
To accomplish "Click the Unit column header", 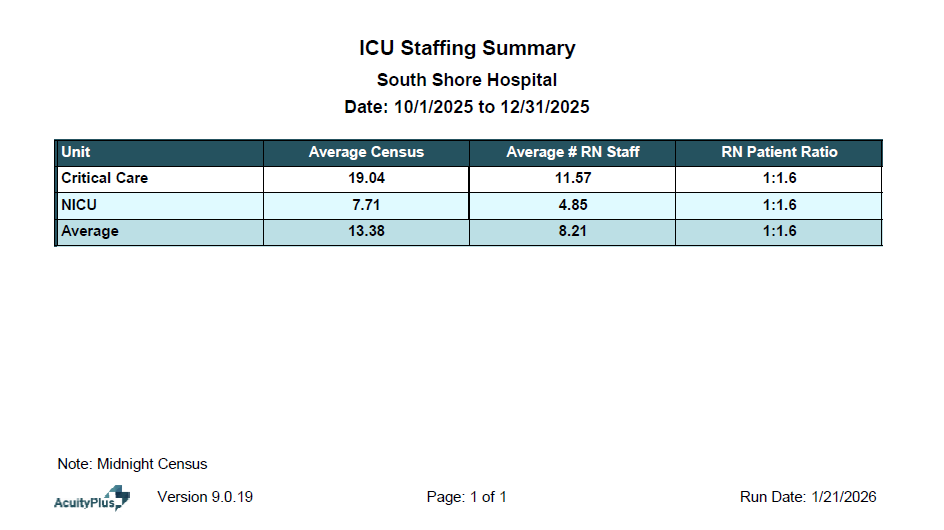I will tap(76, 152).
